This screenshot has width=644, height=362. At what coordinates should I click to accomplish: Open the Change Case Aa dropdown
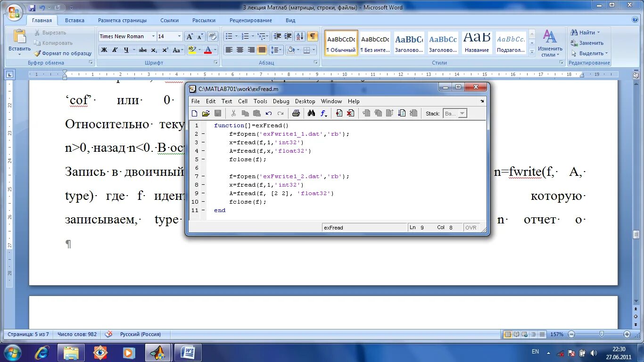pyautogui.click(x=178, y=50)
